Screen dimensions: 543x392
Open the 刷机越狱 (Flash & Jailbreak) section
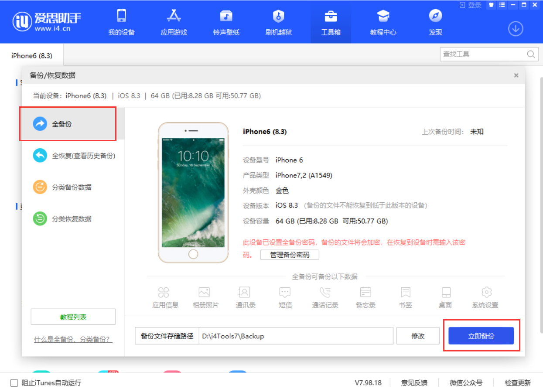(278, 22)
